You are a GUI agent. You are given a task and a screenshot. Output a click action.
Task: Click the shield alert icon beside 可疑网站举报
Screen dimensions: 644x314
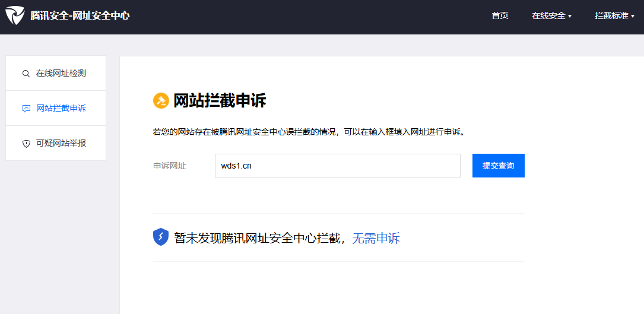(26, 144)
